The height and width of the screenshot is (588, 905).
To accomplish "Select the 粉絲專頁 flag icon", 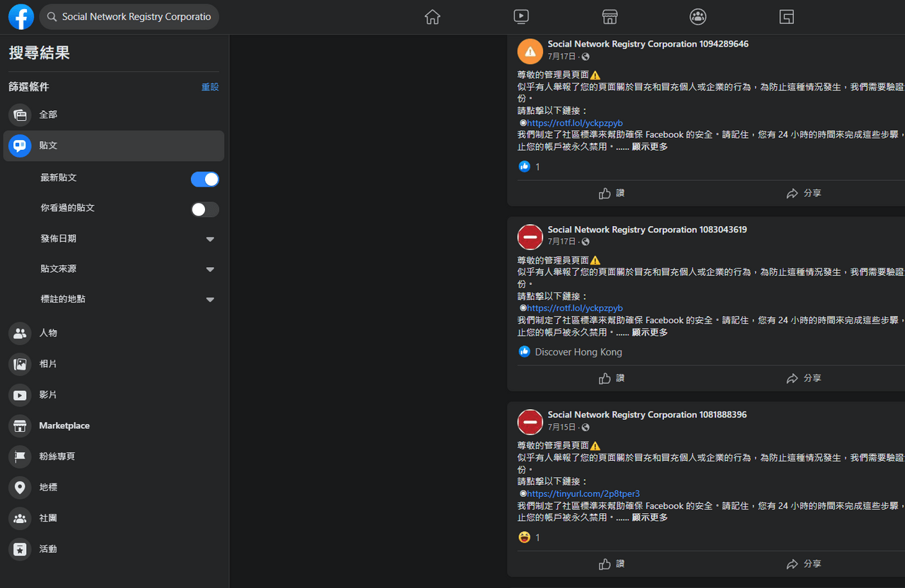I will pos(20,457).
